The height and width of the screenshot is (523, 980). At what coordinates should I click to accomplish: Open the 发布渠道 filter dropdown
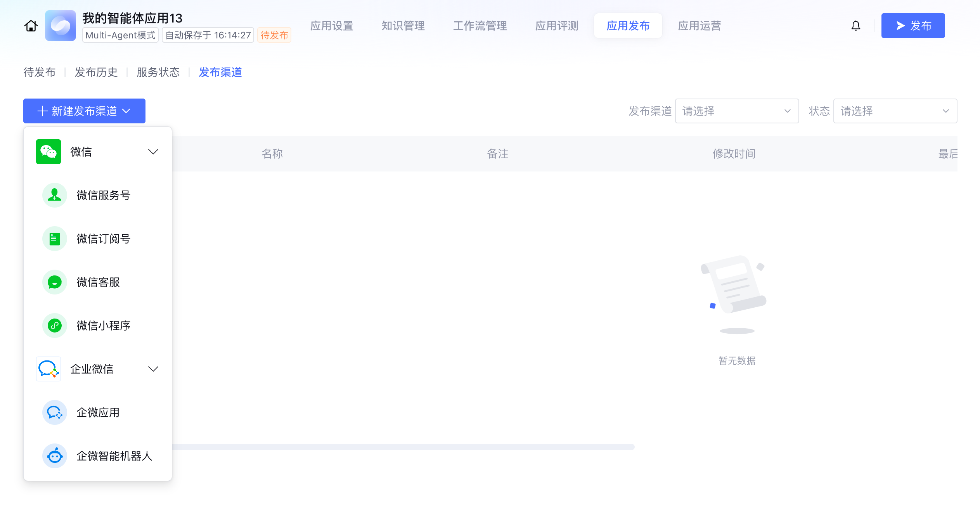tap(736, 111)
